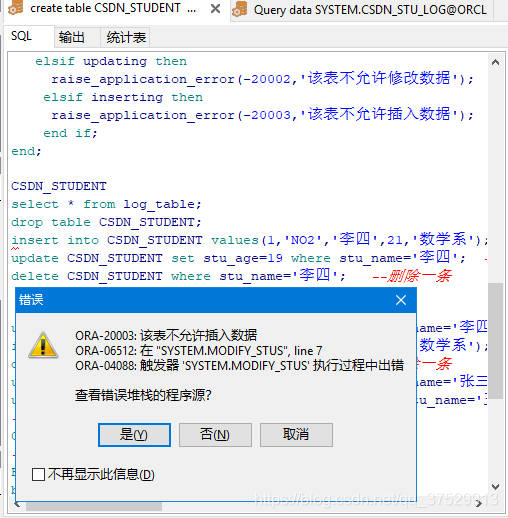Switch to Query data SYSTEM.CSDN_STU_LOG@ORCL tab

(x=370, y=10)
